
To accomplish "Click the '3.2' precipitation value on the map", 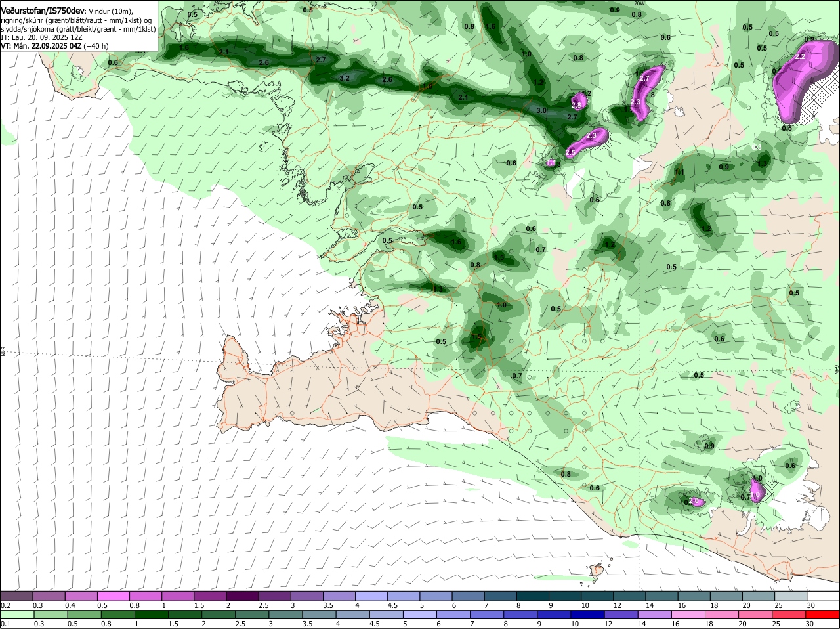I will (345, 78).
